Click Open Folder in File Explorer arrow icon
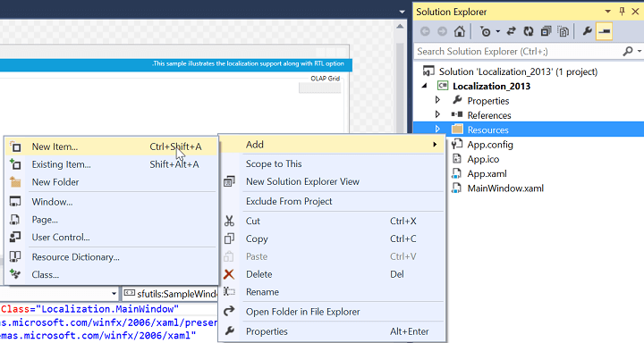Image resolution: width=644 pixels, height=343 pixels. pos(229,312)
